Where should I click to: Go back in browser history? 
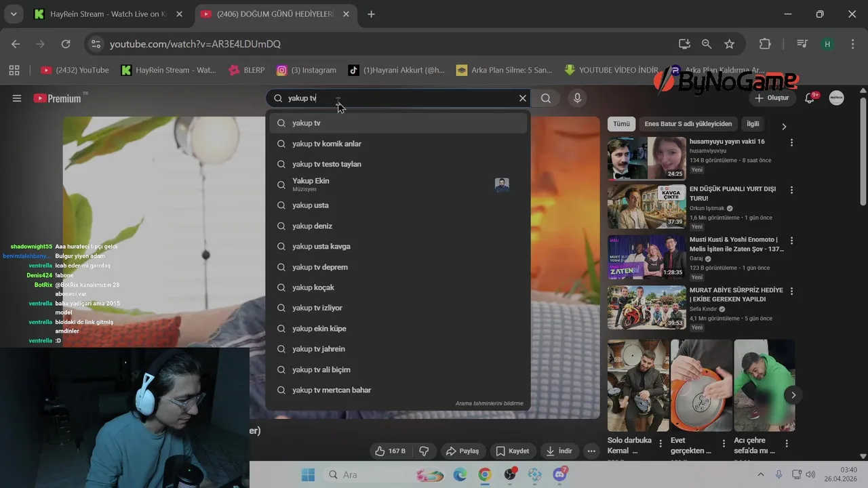coord(16,44)
